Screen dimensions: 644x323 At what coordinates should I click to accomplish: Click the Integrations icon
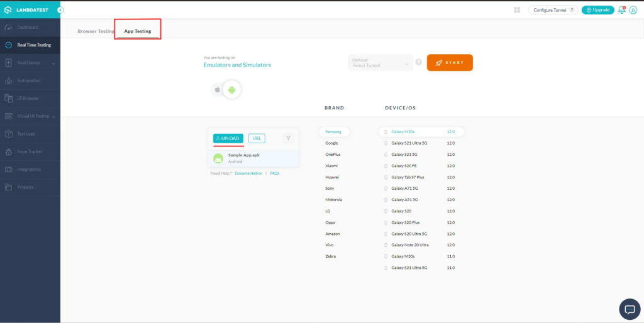[8, 170]
